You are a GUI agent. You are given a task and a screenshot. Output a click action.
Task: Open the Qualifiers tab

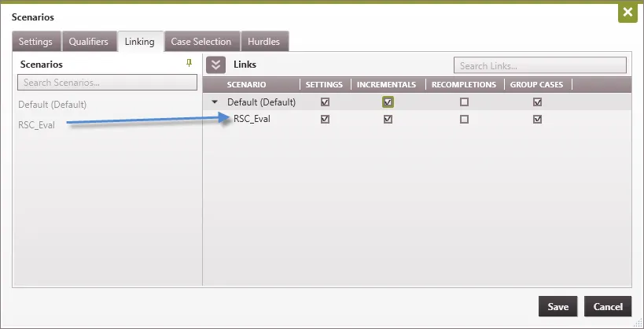pos(88,42)
